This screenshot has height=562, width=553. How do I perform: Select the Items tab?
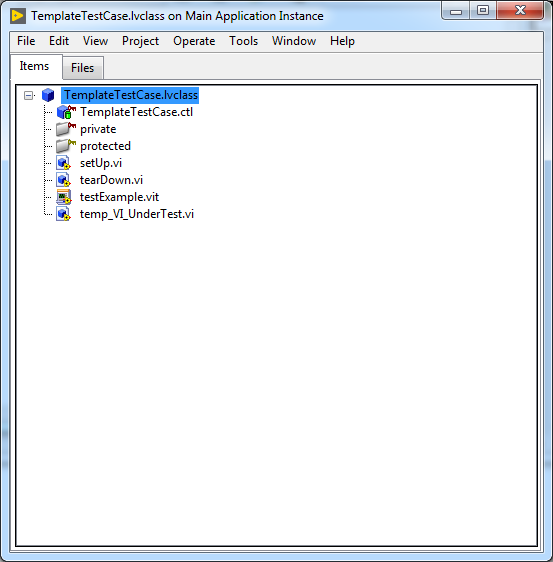point(35,66)
